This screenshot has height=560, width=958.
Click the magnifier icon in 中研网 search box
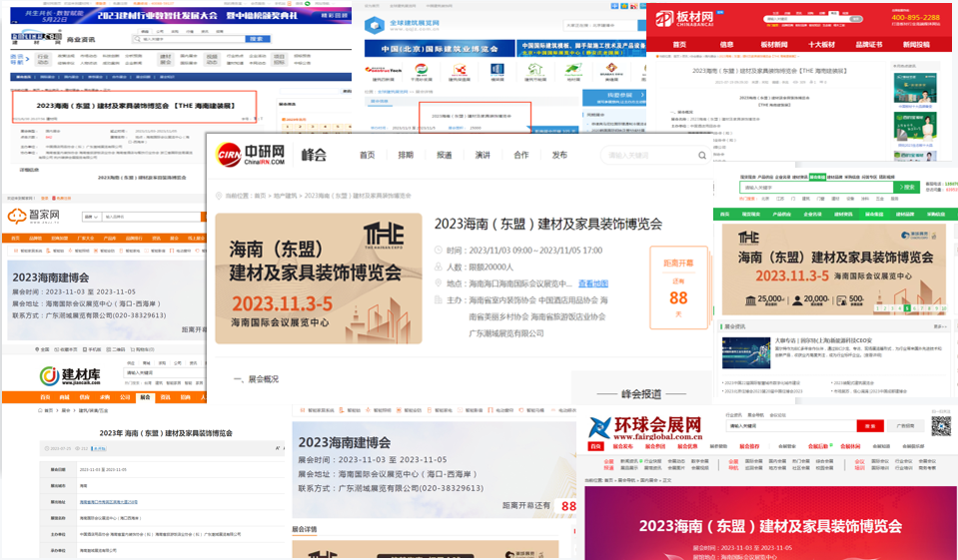pyautogui.click(x=702, y=155)
